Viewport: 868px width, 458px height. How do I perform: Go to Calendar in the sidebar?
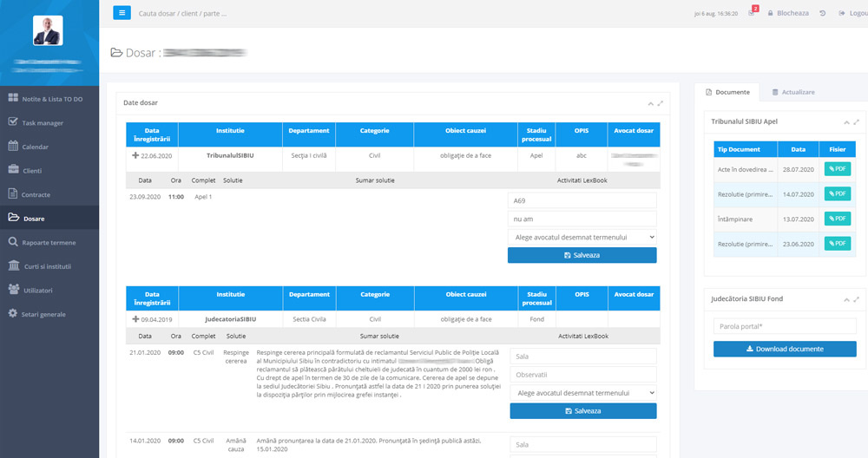pyautogui.click(x=35, y=147)
